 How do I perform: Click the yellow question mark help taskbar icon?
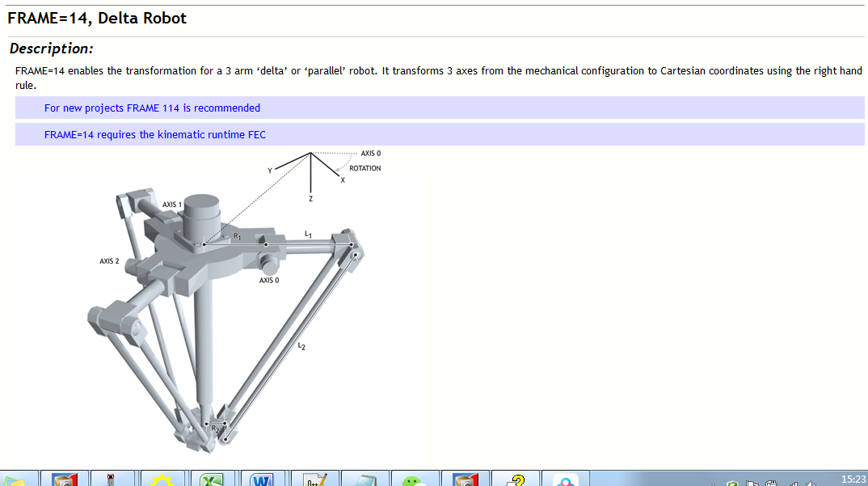point(515,480)
